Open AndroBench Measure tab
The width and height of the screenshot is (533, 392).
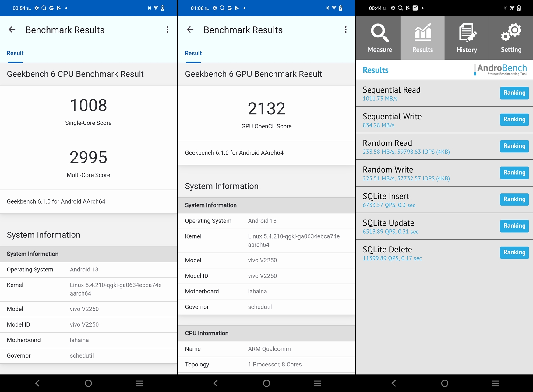pos(379,38)
